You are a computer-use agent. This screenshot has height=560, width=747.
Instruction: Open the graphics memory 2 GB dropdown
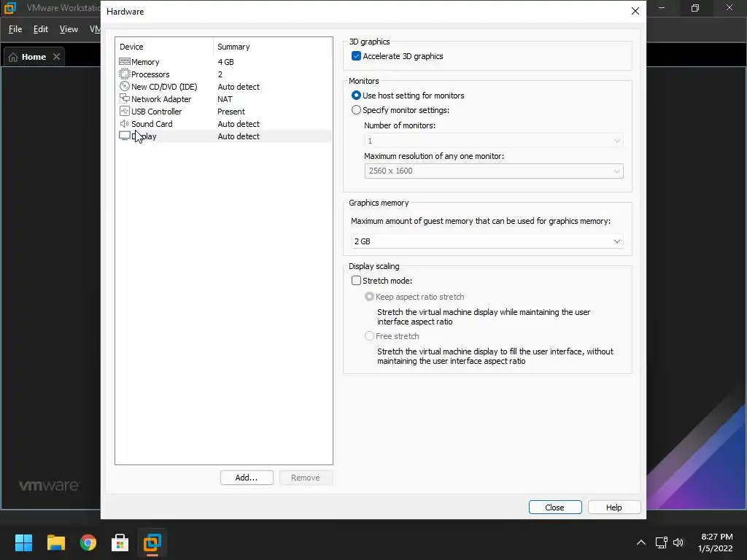[x=487, y=241]
